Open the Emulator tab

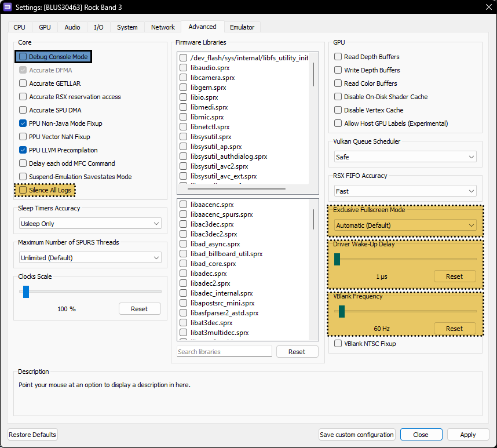point(242,27)
